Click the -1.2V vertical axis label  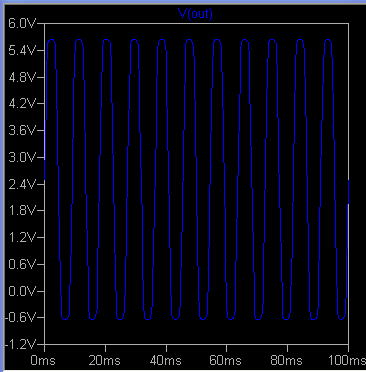[19, 344]
